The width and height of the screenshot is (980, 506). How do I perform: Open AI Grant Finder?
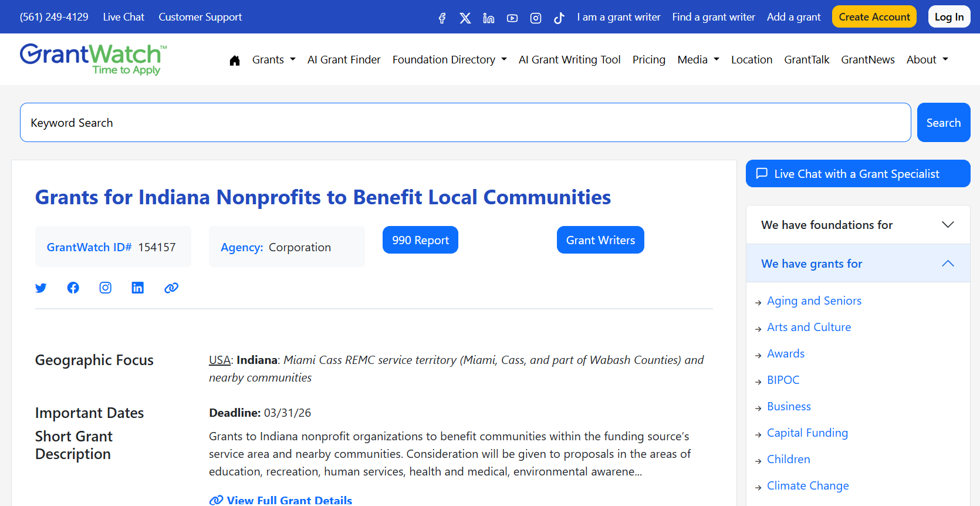tap(344, 59)
